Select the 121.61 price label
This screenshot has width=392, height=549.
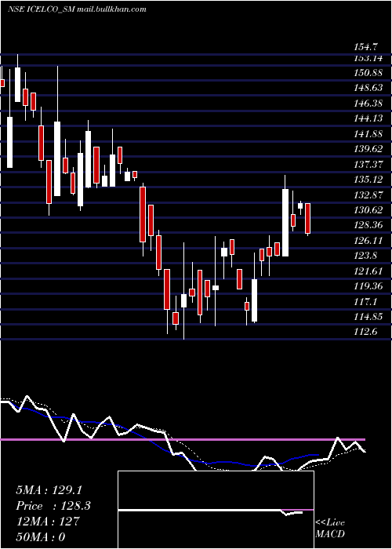tap(368, 271)
